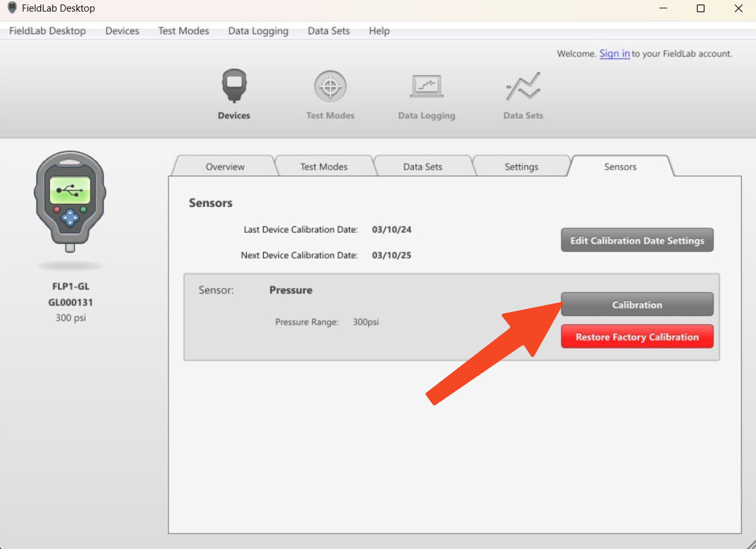Click the Next Device Calibration Date 03/10/25
756x549 pixels.
click(x=391, y=255)
